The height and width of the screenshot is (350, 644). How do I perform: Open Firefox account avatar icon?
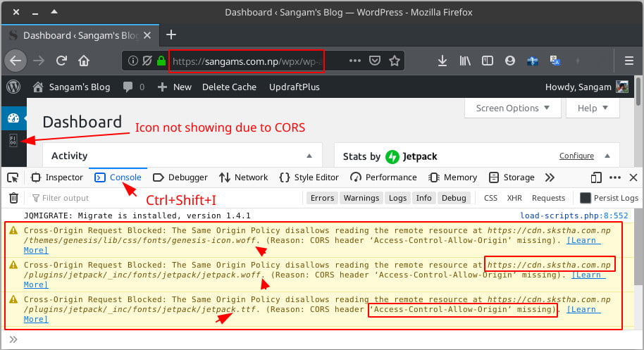tap(510, 61)
